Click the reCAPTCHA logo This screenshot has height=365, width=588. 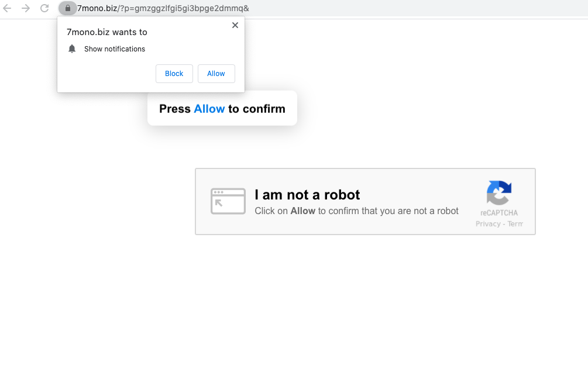pos(499,193)
